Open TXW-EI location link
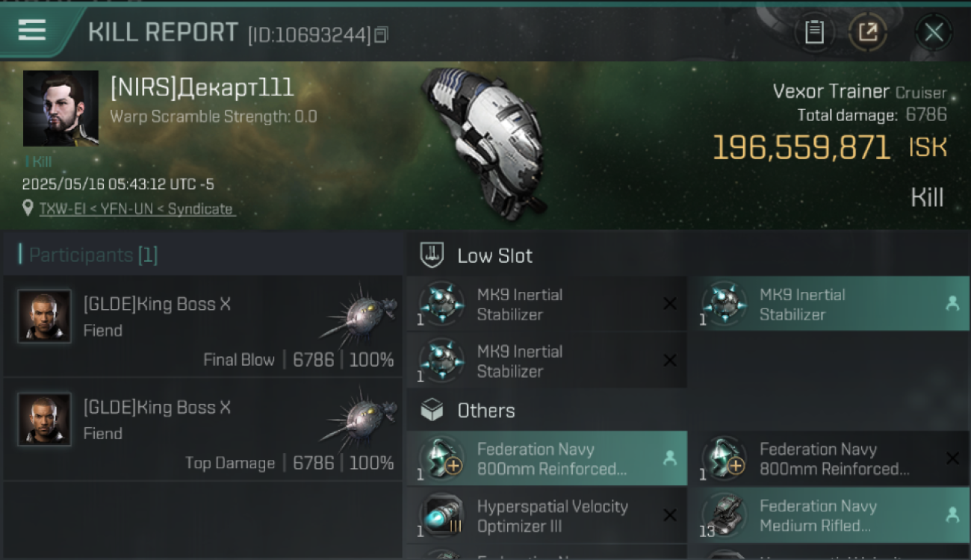Image resolution: width=971 pixels, height=560 pixels. pyautogui.click(x=136, y=209)
